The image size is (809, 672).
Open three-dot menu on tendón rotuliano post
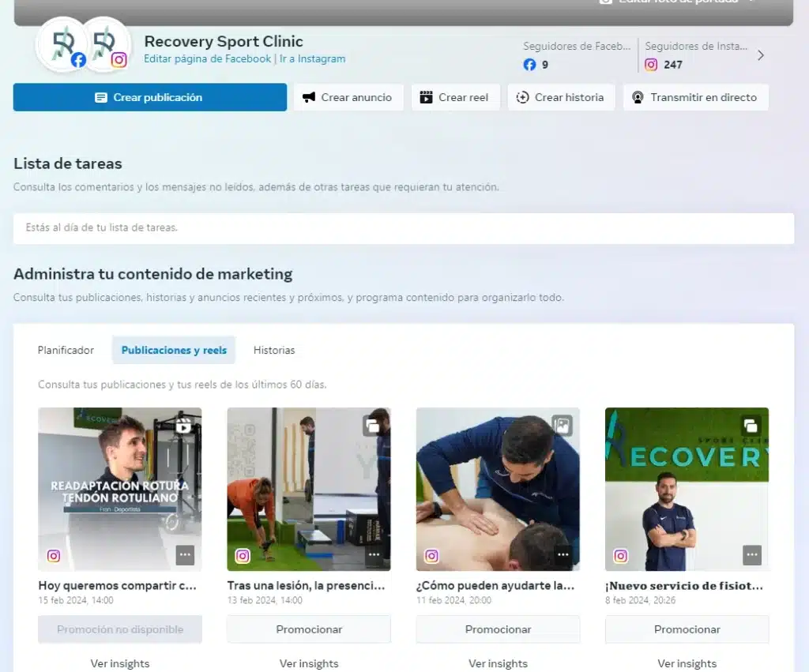pyautogui.click(x=185, y=555)
